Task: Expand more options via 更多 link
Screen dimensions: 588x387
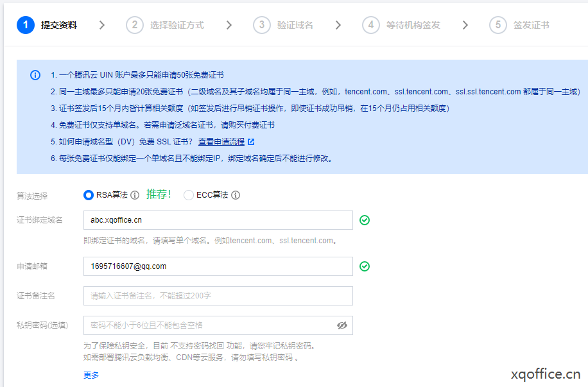Action: click(91, 375)
